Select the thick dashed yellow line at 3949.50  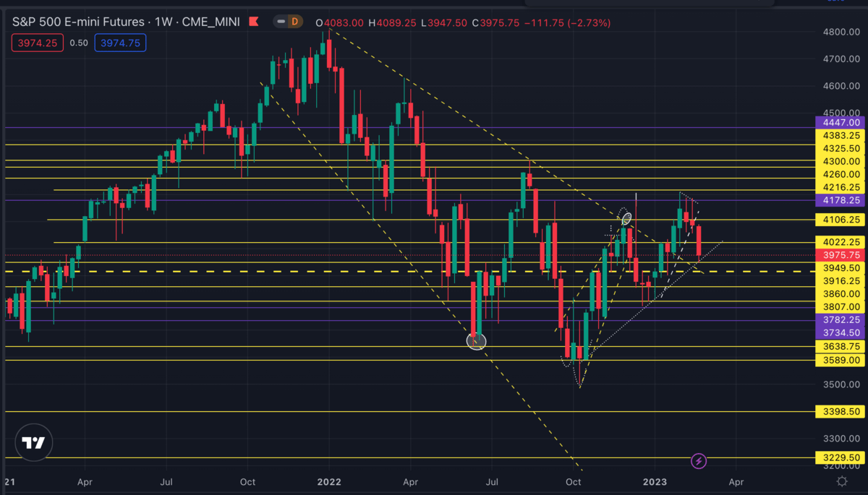pyautogui.click(x=409, y=272)
